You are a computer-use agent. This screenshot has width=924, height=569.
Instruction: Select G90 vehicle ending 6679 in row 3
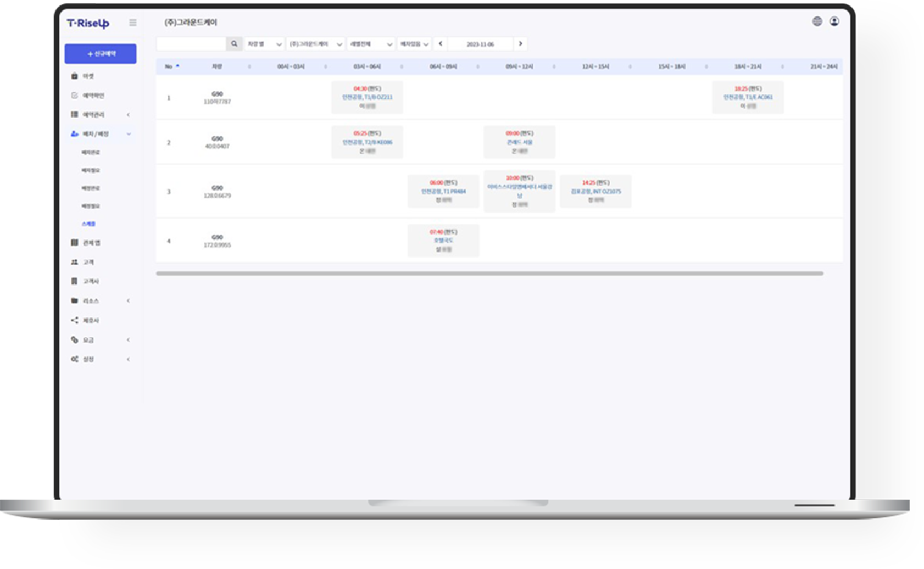tap(217, 192)
